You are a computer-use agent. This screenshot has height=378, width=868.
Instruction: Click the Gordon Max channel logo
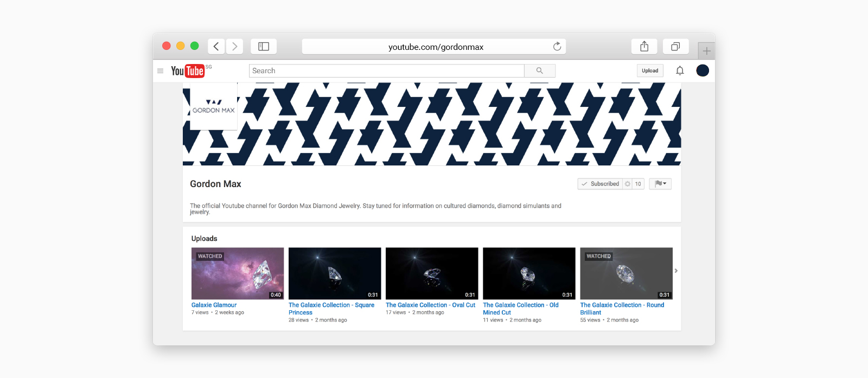[214, 106]
